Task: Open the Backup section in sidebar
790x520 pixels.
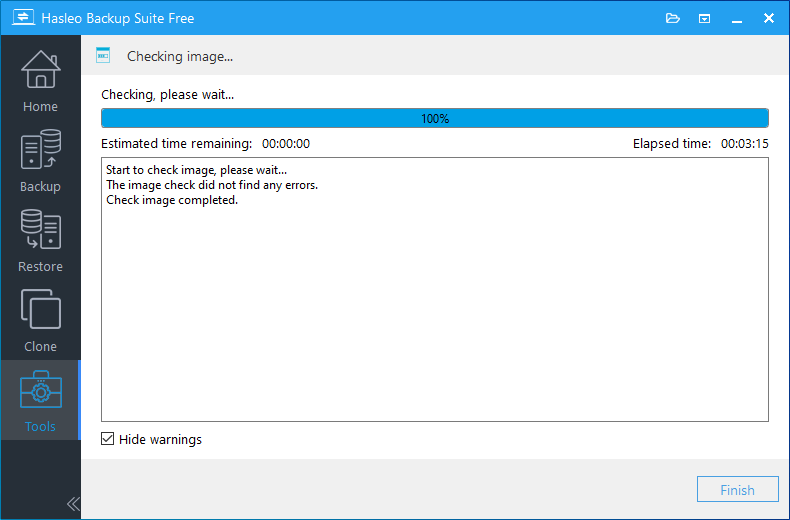Action: point(40,151)
